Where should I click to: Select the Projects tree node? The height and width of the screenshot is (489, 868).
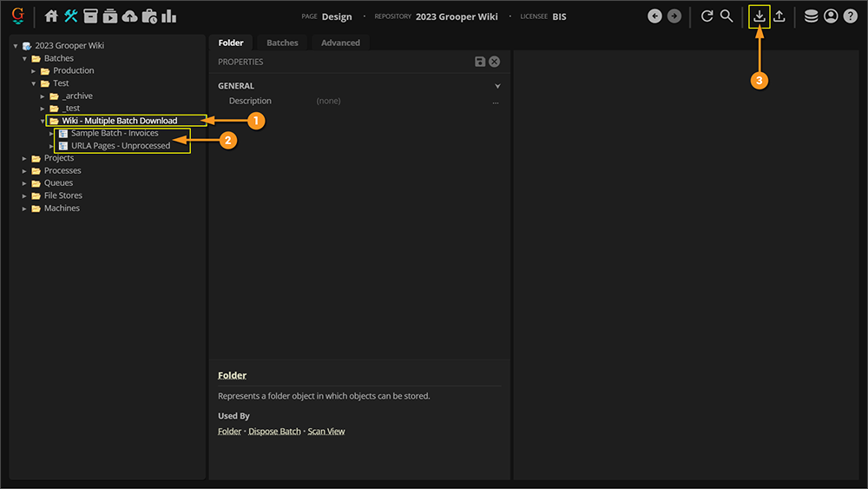coord(59,158)
